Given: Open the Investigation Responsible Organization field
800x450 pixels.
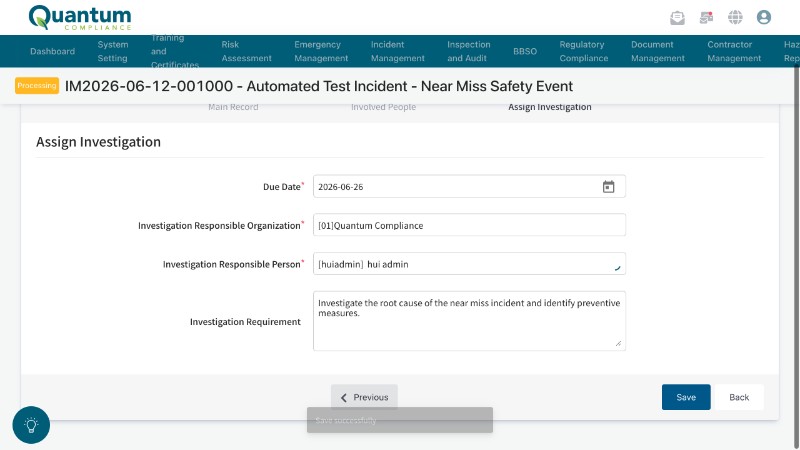Looking at the screenshot, I should pos(469,225).
